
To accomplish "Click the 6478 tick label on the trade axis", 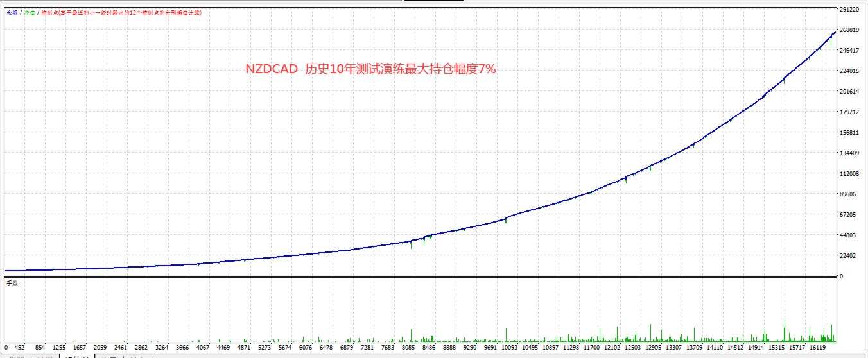I will coord(326,348).
